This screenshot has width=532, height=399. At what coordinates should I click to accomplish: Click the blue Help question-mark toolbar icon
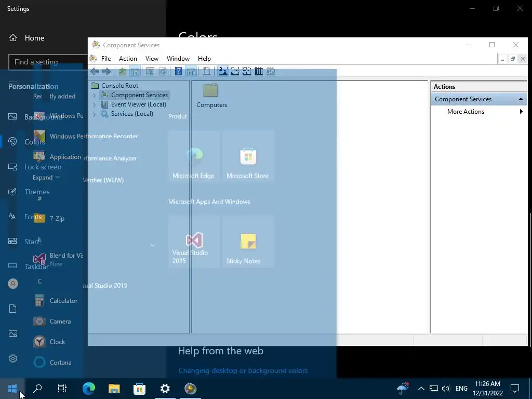click(179, 71)
